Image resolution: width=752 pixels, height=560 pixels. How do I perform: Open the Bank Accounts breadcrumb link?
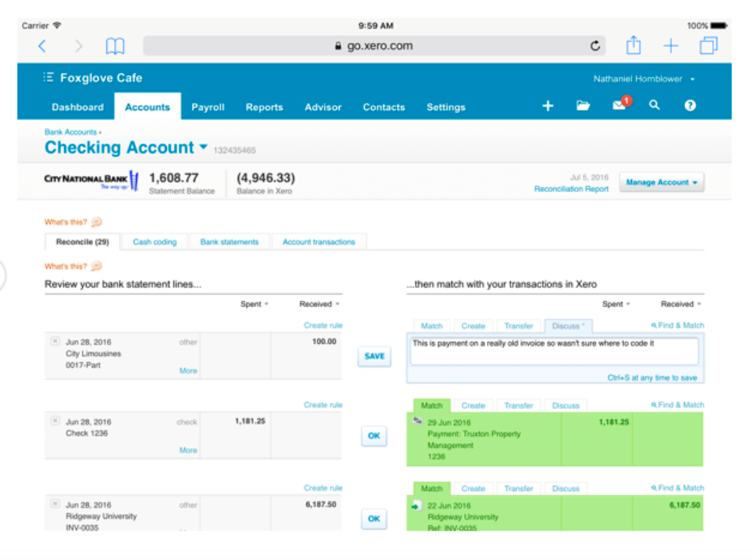click(x=70, y=132)
